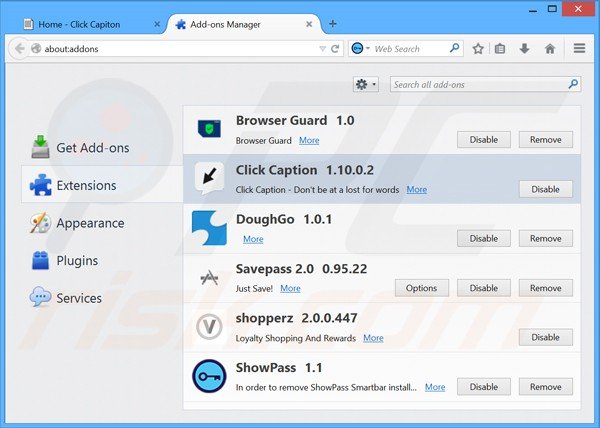This screenshot has height=428, width=600.
Task: Remove the DoughGo extension
Action: pyautogui.click(x=546, y=238)
